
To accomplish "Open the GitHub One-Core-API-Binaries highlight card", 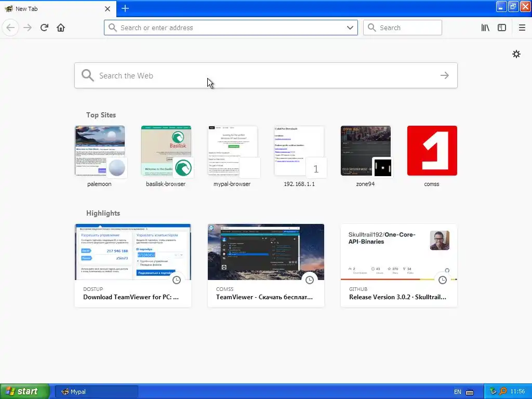I will tap(398, 265).
